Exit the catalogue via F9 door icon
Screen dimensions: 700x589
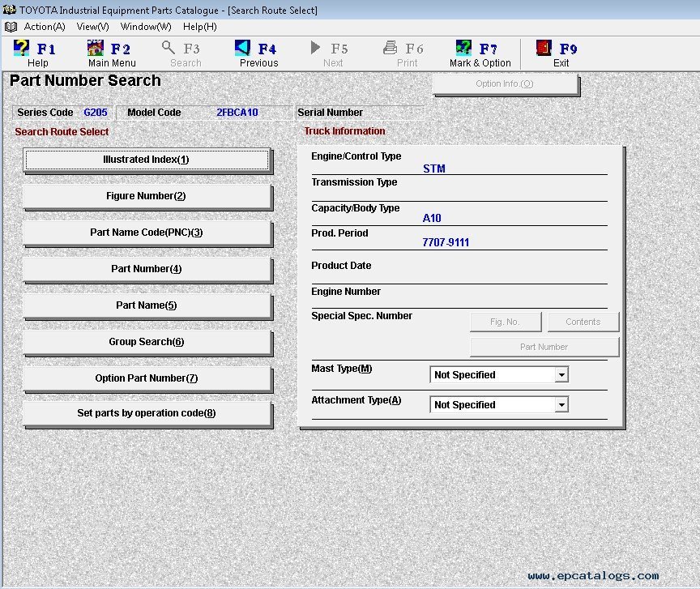[x=544, y=48]
